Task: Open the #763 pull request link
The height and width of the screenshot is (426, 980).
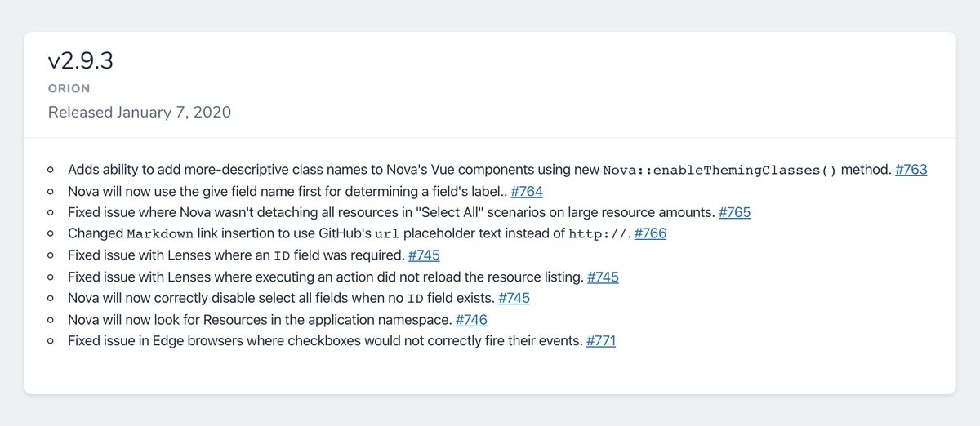Action: pos(911,171)
